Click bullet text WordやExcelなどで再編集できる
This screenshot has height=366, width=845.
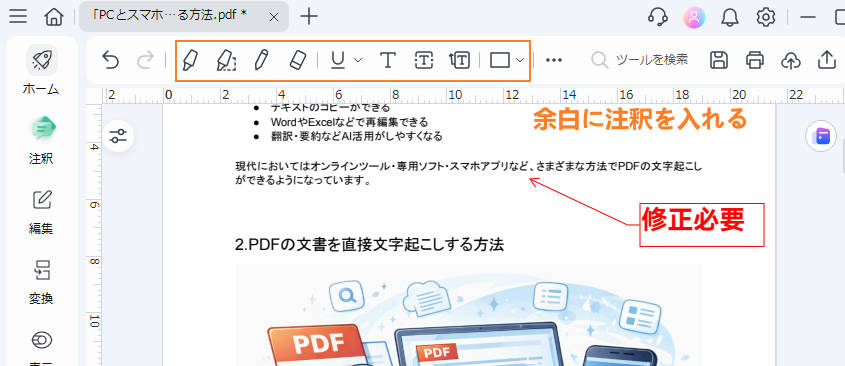click(349, 122)
